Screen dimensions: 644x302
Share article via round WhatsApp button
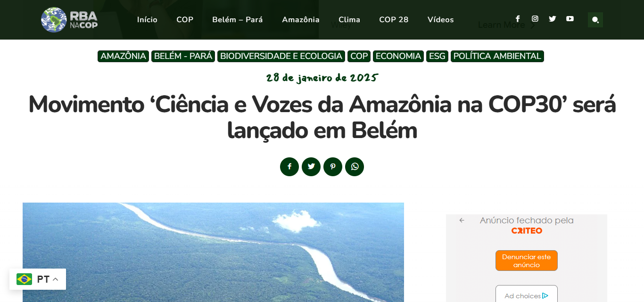[x=355, y=167]
